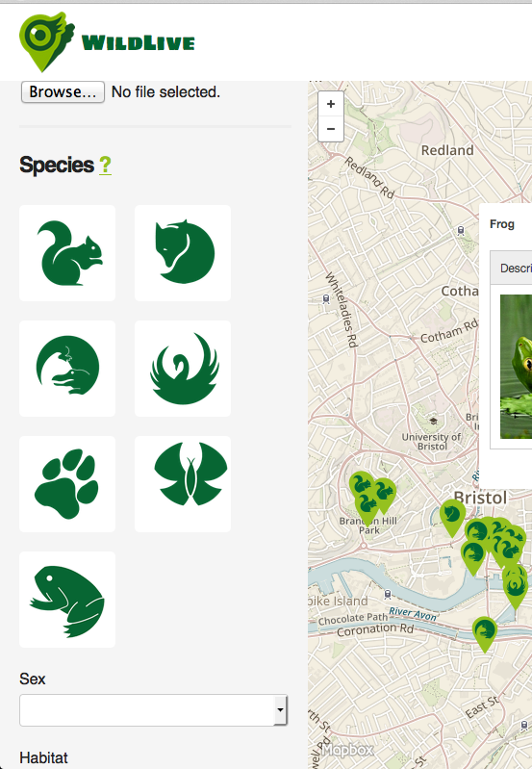Select the paw print species icon
Screen dimensions: 532x769
[67, 484]
